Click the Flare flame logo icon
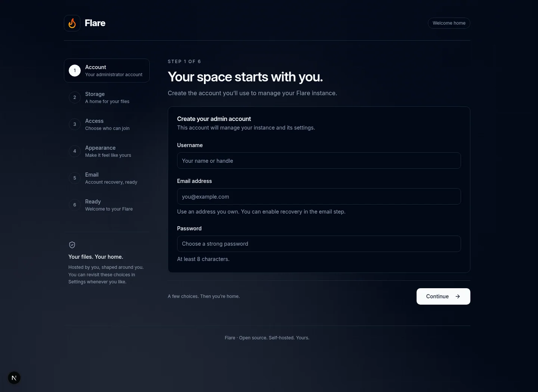The height and width of the screenshot is (392, 538). pyautogui.click(x=72, y=23)
